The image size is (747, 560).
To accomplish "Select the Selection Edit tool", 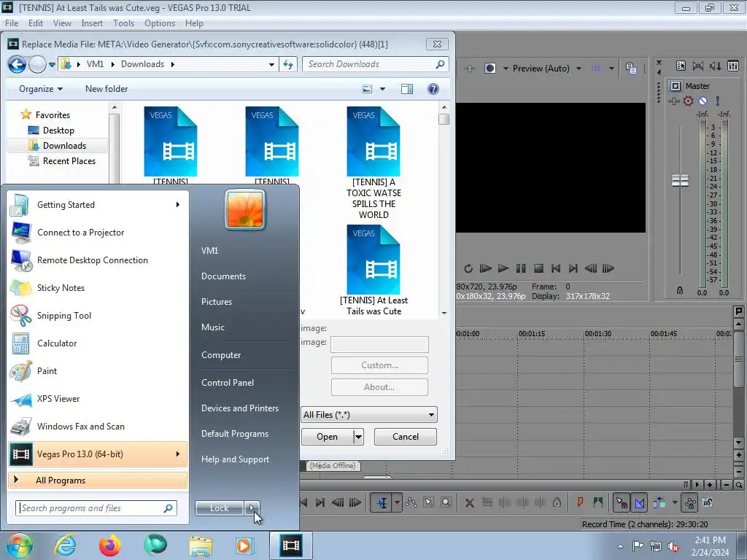I will 428,503.
